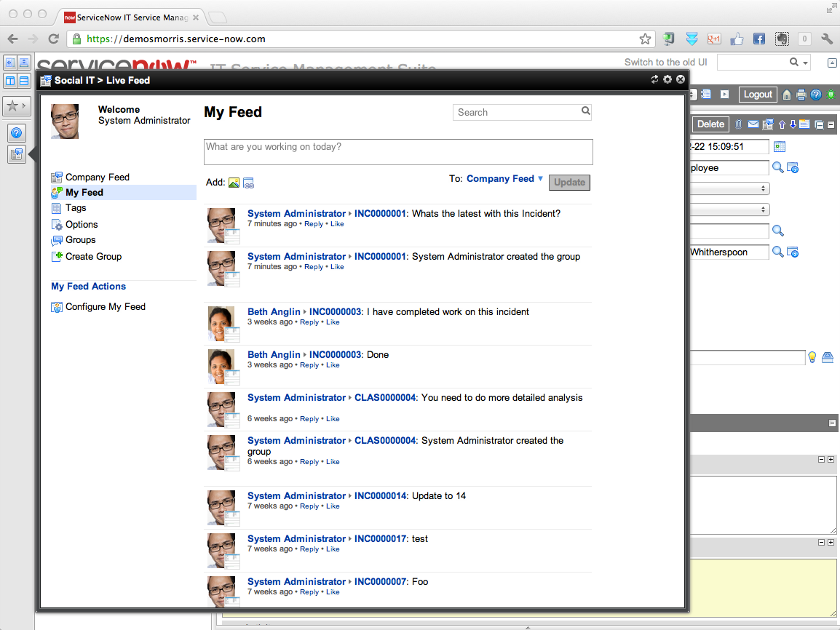The width and height of the screenshot is (840, 630).
Task: Click the yellow lightbulb suggestion icon
Action: pyautogui.click(x=812, y=357)
